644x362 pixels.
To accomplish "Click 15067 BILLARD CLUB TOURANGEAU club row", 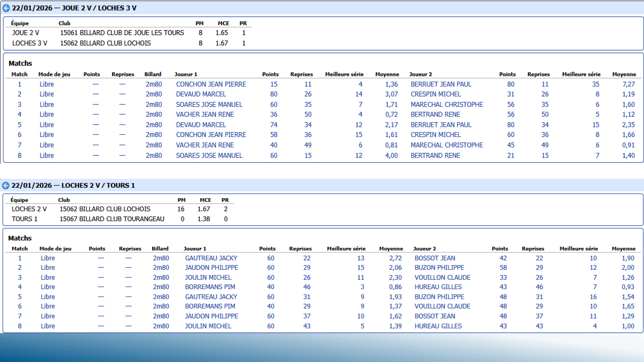I will 112,219.
